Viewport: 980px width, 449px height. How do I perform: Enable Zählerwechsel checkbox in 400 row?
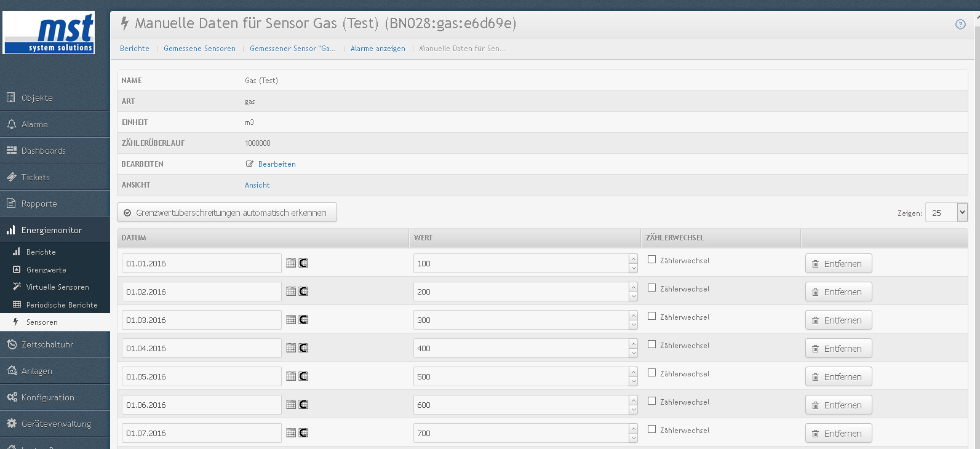[651, 344]
